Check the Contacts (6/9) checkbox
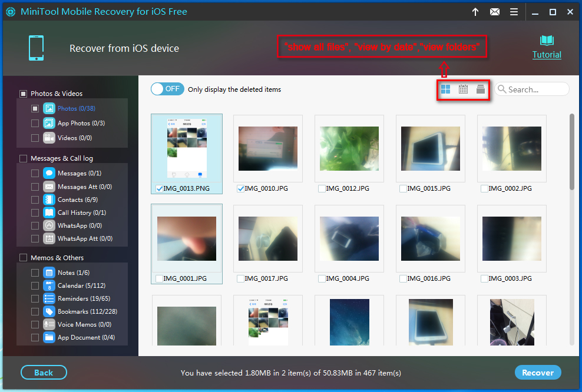Screen dimensions: 582x392 point(35,200)
